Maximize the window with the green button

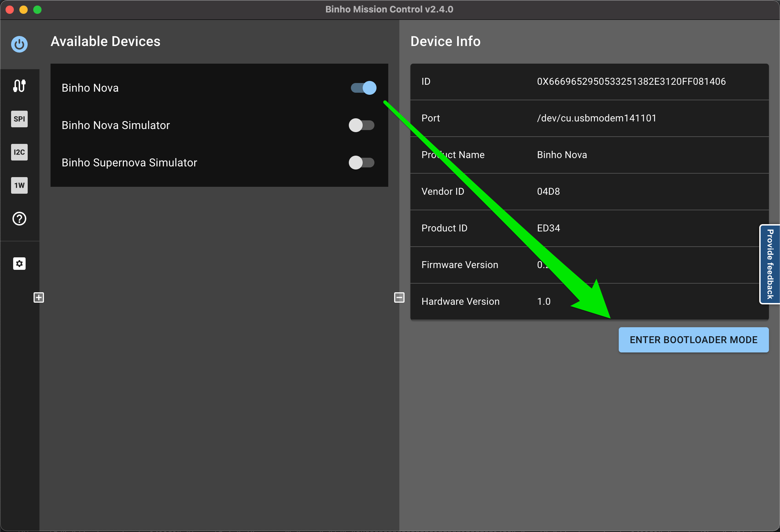click(x=37, y=10)
